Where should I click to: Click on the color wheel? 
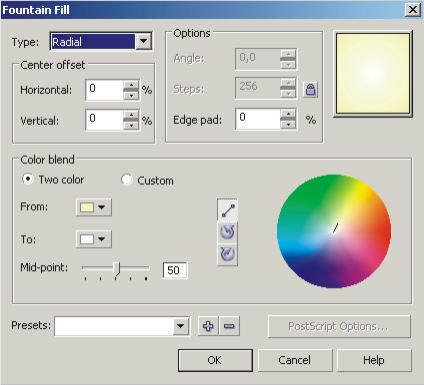pyautogui.click(x=334, y=231)
